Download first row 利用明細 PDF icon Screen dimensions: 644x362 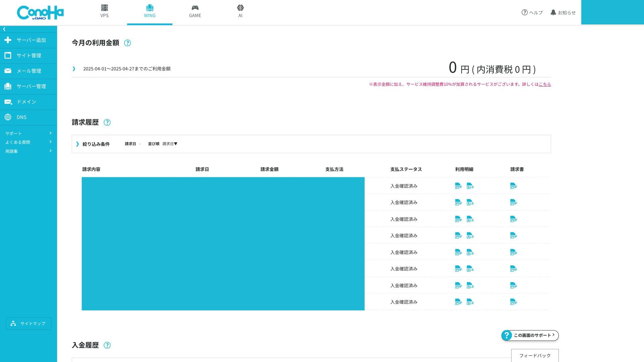tap(458, 186)
